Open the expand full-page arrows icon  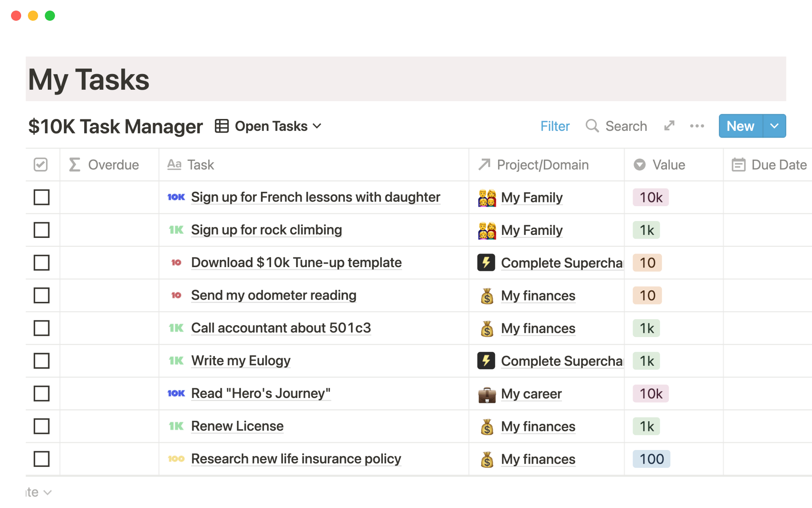[x=669, y=126]
